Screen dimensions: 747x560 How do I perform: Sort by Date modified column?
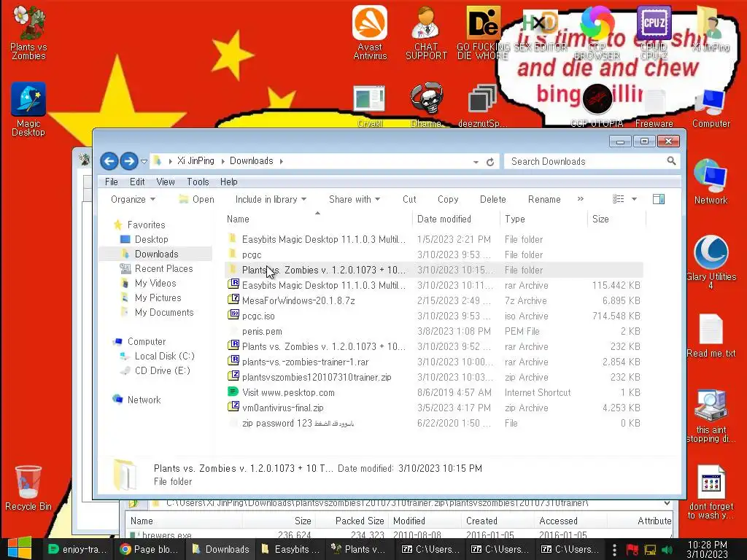tap(457, 219)
